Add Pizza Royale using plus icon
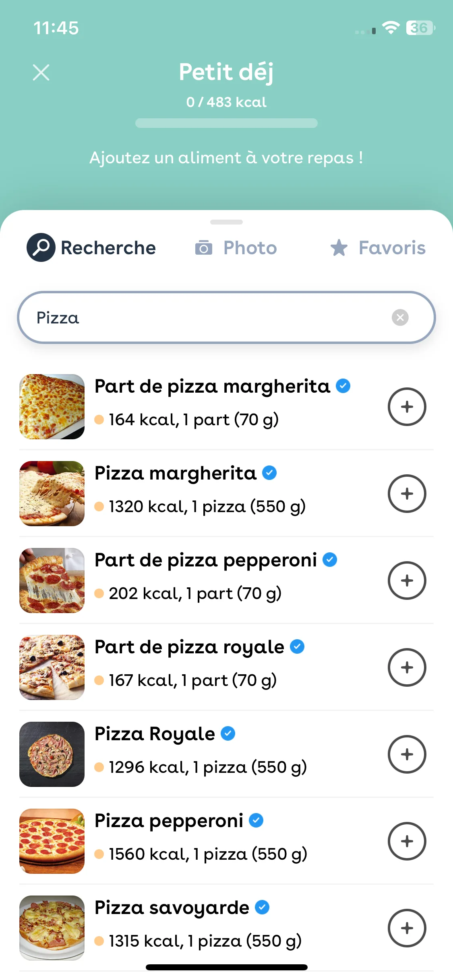453x980 pixels. click(407, 754)
